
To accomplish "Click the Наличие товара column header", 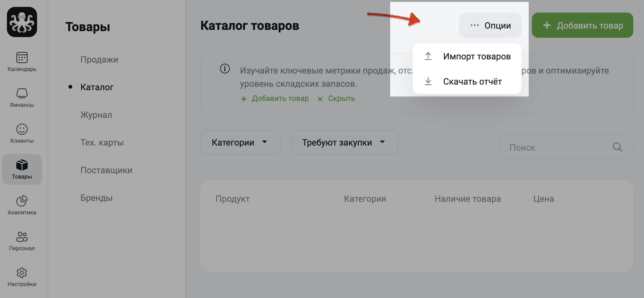I will [467, 199].
